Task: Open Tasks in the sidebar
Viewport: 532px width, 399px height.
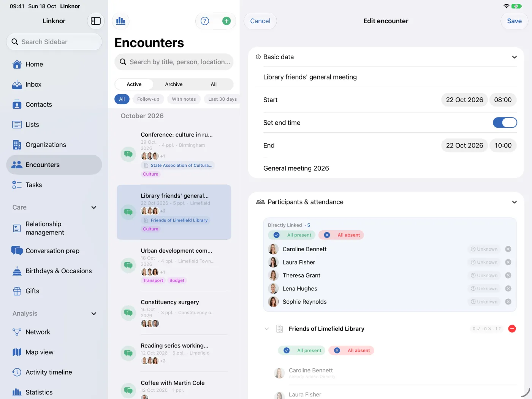Action: pyautogui.click(x=54, y=185)
